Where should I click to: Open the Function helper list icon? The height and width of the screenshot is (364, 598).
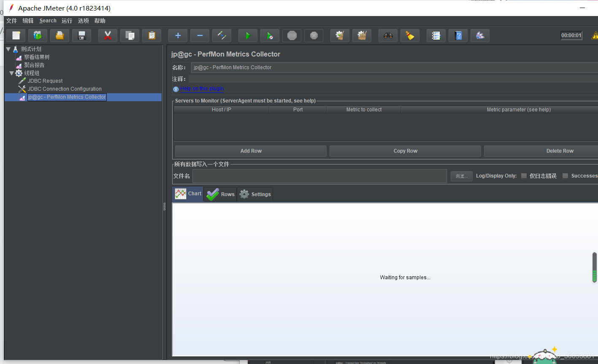[x=436, y=35]
